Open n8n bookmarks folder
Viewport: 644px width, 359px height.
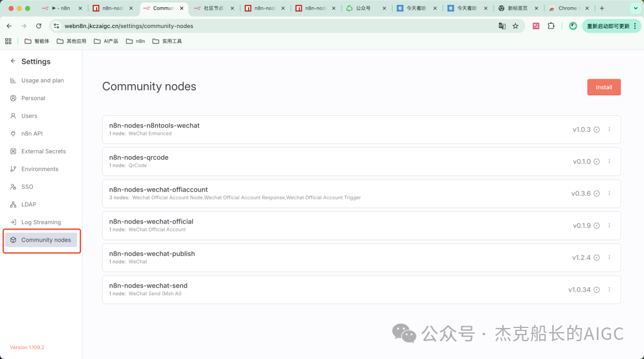[135, 41]
